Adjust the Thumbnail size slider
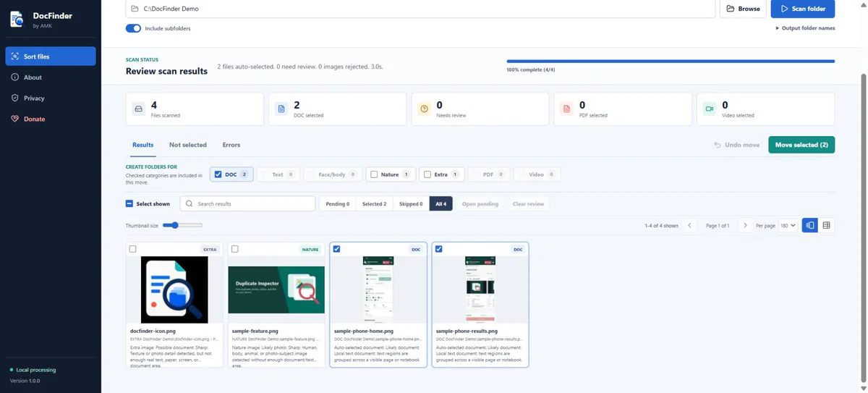This screenshot has height=393, width=868. click(x=182, y=225)
